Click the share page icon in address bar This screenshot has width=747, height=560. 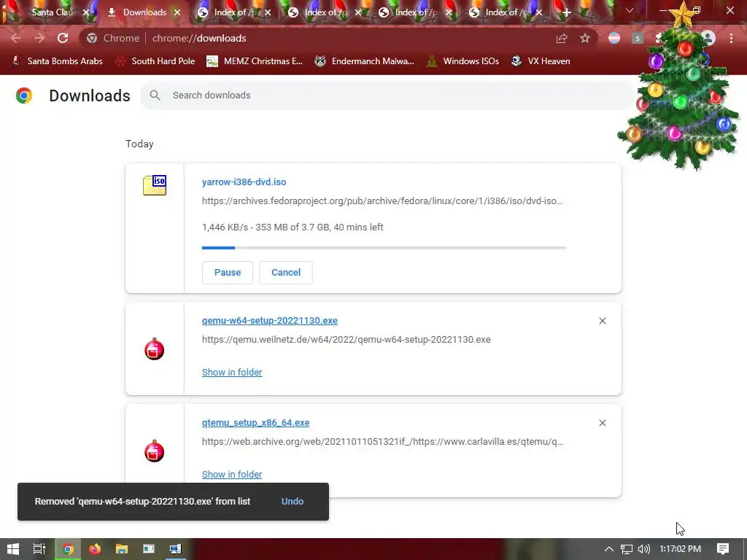pos(562,38)
